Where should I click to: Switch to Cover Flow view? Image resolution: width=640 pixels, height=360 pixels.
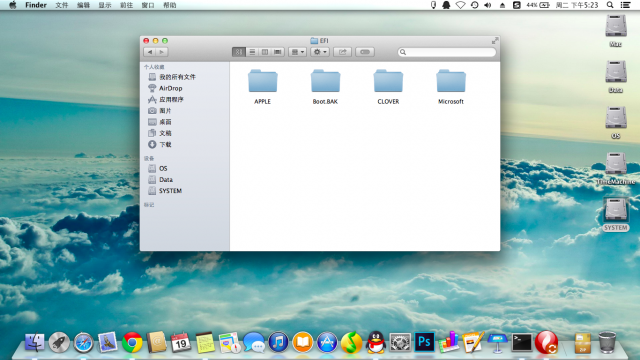(x=278, y=52)
